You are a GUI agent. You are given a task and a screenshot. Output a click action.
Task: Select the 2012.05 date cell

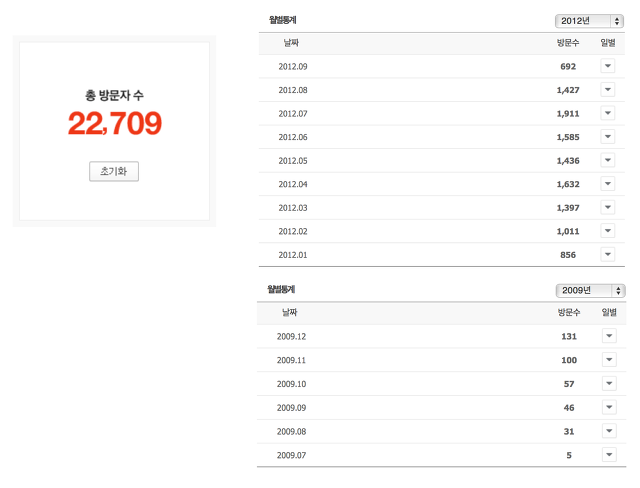pyautogui.click(x=293, y=161)
